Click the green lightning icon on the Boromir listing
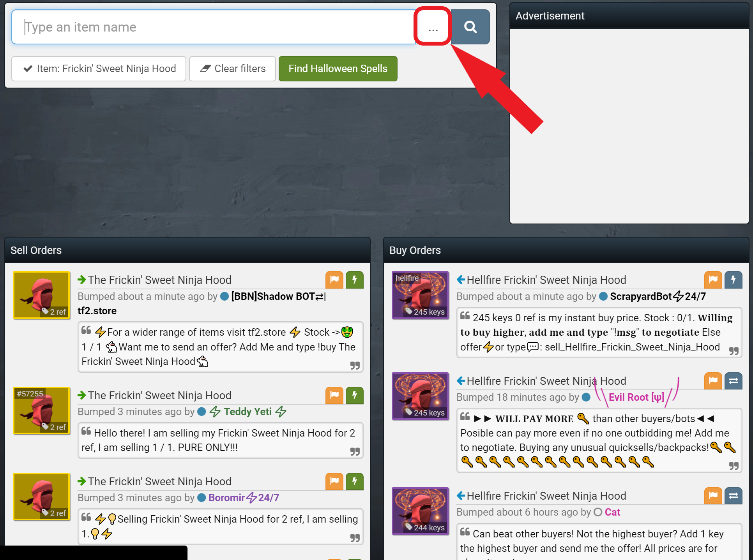This screenshot has width=753, height=560. pyautogui.click(x=354, y=481)
